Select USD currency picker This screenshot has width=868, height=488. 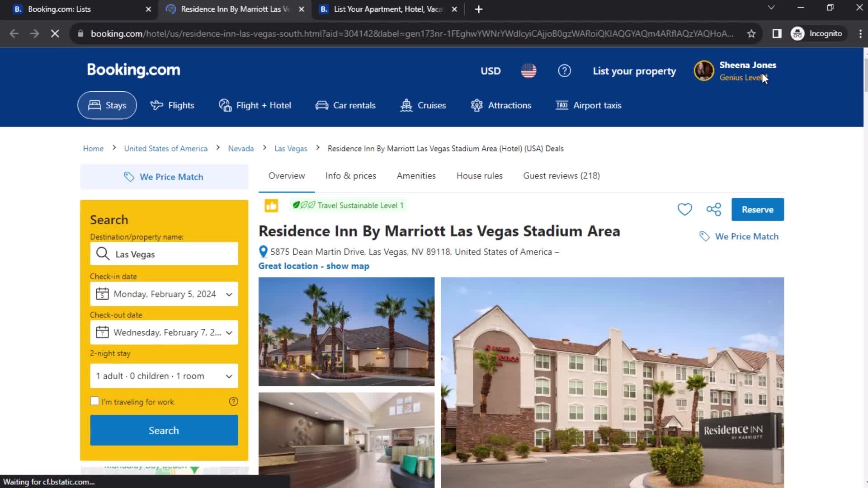(x=491, y=71)
